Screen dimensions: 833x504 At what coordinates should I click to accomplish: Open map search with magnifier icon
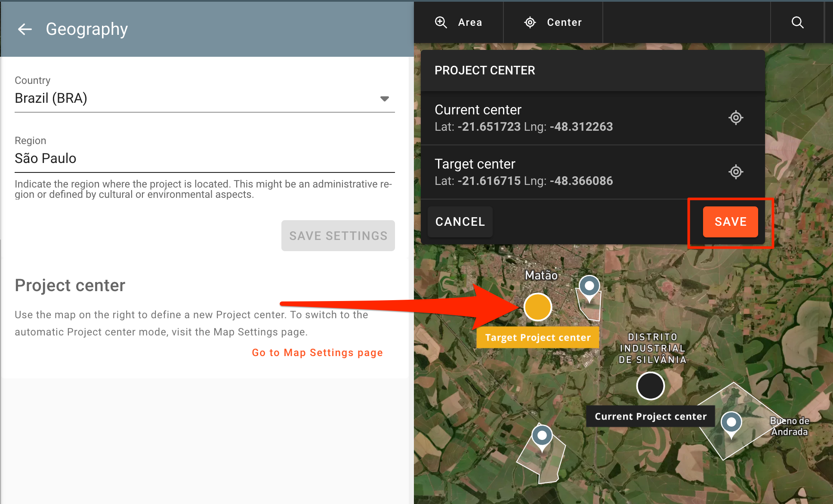[x=797, y=22]
